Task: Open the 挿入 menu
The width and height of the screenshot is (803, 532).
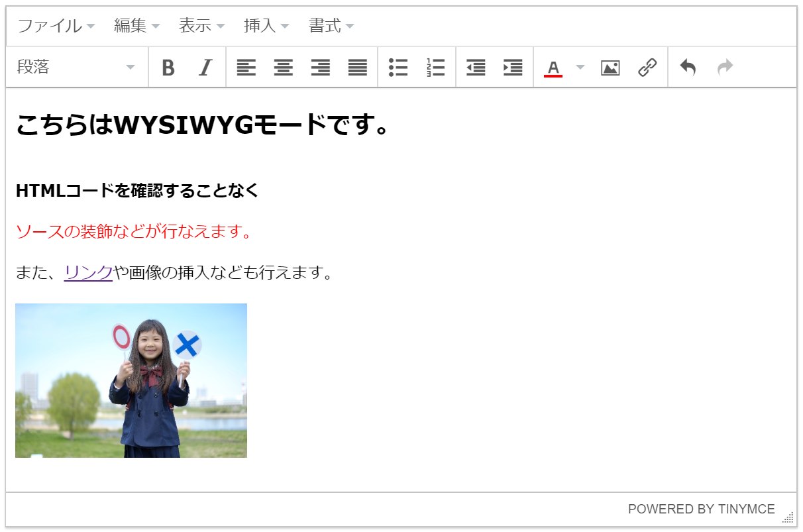Action: coord(266,26)
